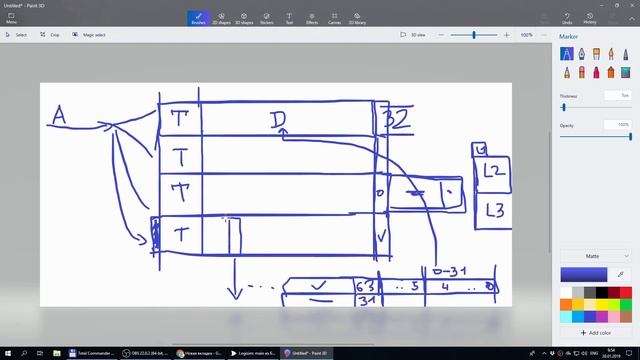Switch to Total Commander in taskbar

91,353
